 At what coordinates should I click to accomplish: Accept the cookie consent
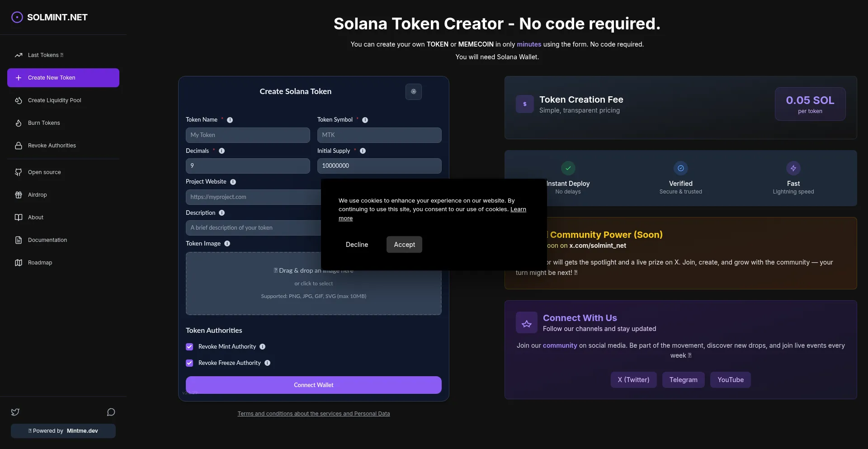click(404, 244)
